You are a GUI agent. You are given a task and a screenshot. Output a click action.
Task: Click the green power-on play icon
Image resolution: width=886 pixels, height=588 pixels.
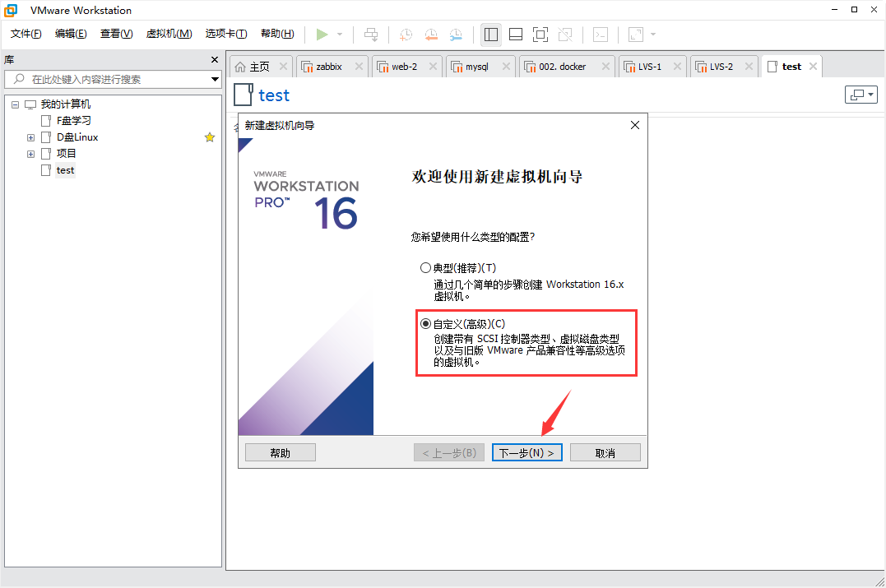(x=322, y=35)
